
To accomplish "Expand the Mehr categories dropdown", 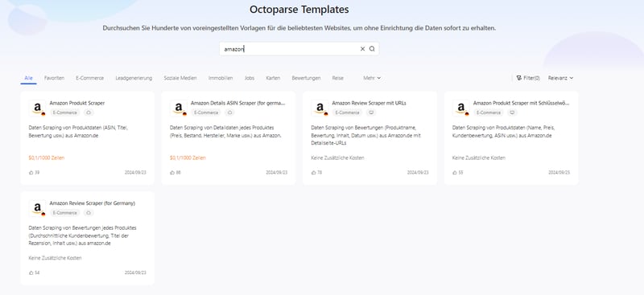I will [372, 78].
